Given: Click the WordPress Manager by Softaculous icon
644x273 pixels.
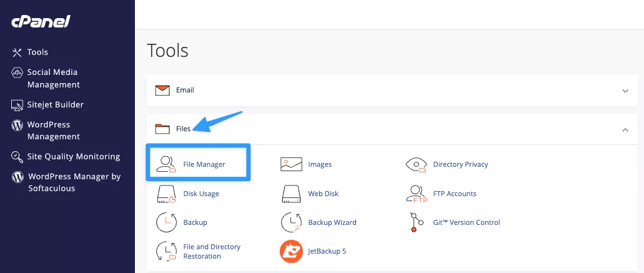Looking at the screenshot, I should click(17, 177).
